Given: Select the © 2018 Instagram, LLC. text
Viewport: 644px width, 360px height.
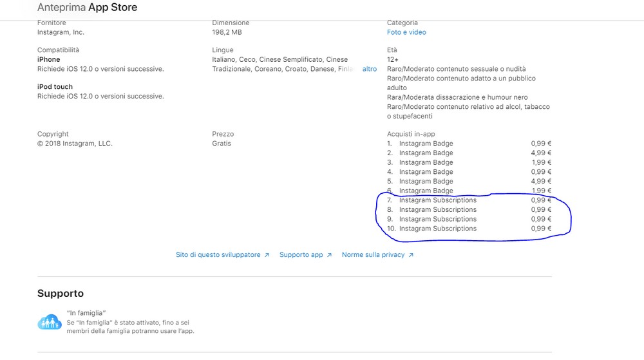Looking at the screenshot, I should (75, 143).
